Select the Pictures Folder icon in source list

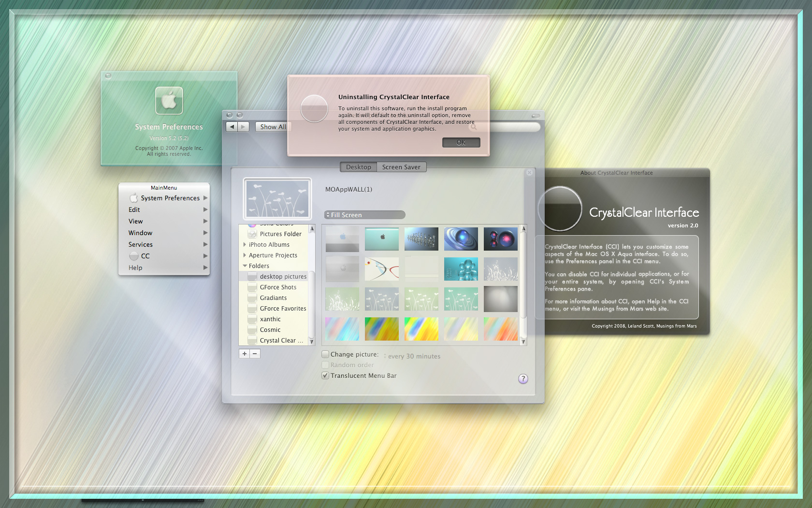[x=252, y=234]
